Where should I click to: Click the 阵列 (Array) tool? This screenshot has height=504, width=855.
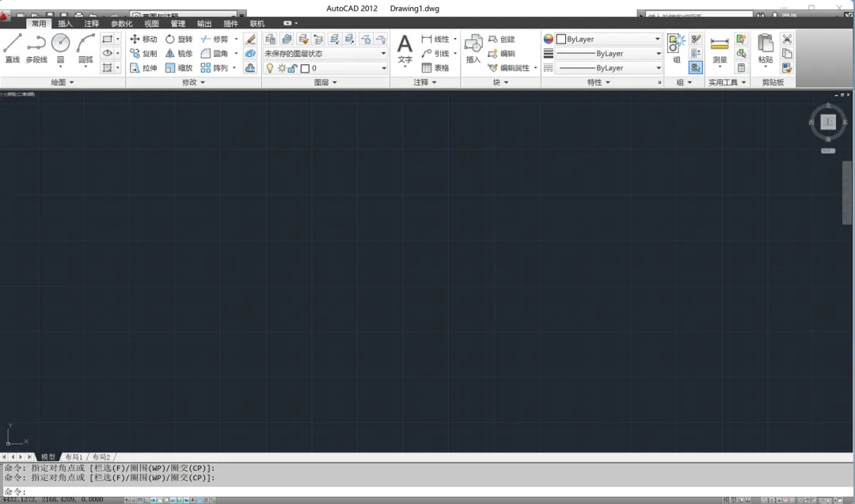point(215,67)
